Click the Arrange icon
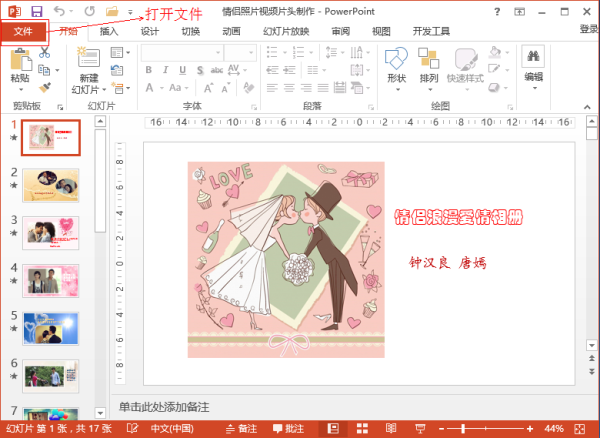 429,59
